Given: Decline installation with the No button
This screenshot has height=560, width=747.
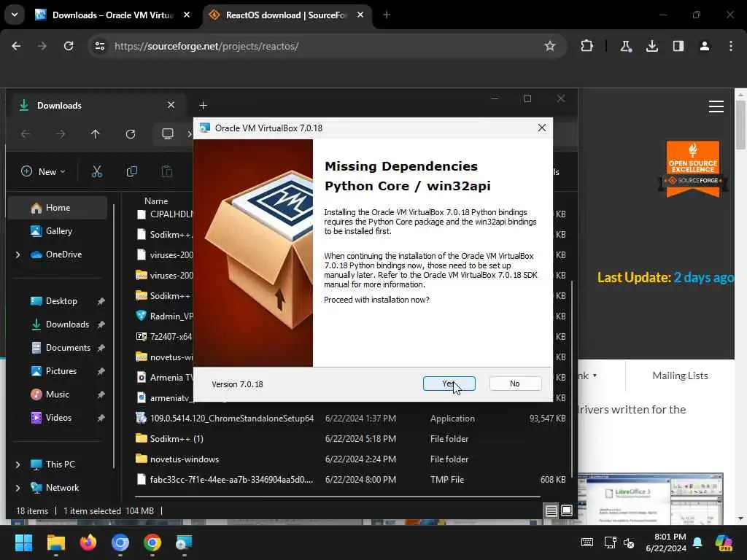Looking at the screenshot, I should tap(515, 384).
